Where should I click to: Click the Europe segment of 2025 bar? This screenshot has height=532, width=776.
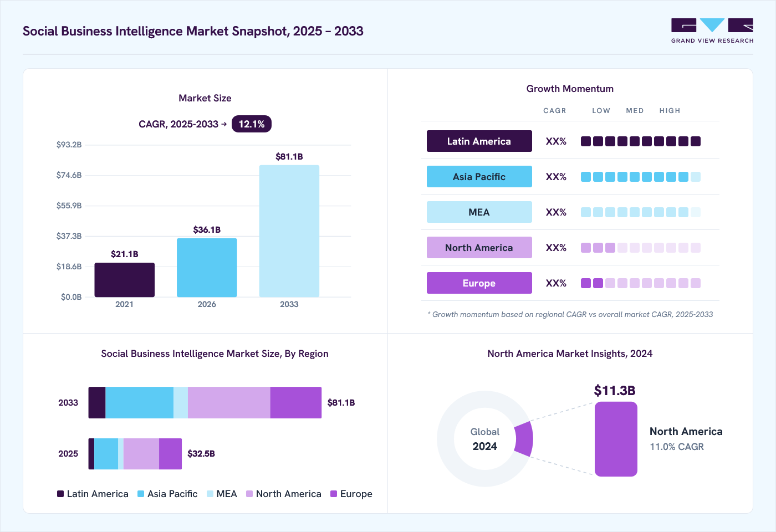tap(170, 454)
